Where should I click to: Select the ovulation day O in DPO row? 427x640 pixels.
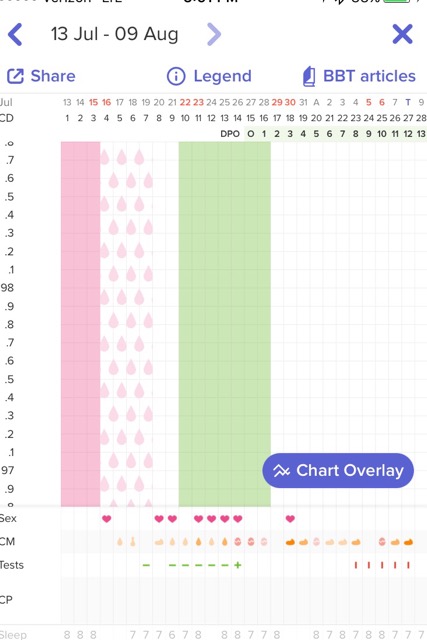click(x=251, y=134)
